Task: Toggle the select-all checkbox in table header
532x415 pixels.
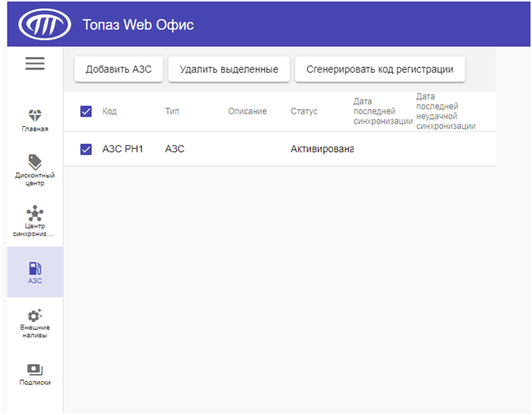Action: [86, 111]
